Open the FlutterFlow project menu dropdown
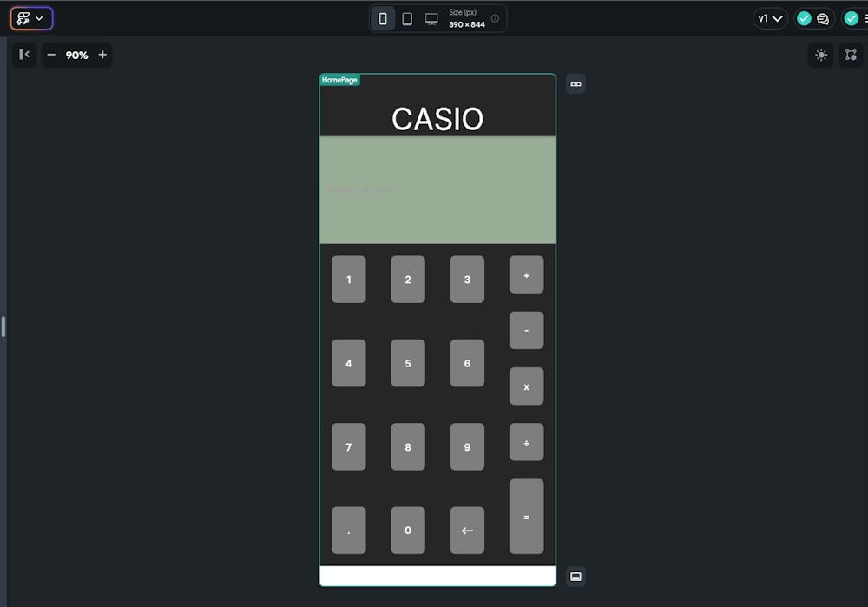868x607 pixels. [x=31, y=18]
